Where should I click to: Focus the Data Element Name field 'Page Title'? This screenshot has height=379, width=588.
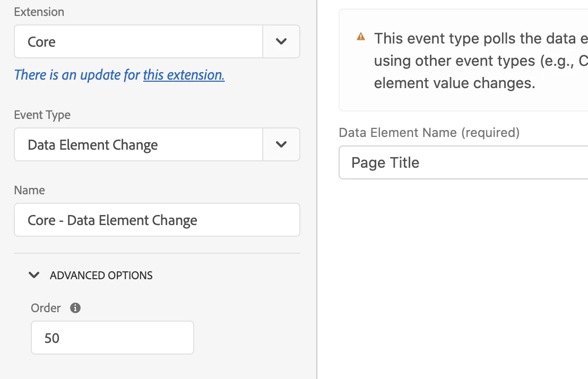pyautogui.click(x=463, y=162)
